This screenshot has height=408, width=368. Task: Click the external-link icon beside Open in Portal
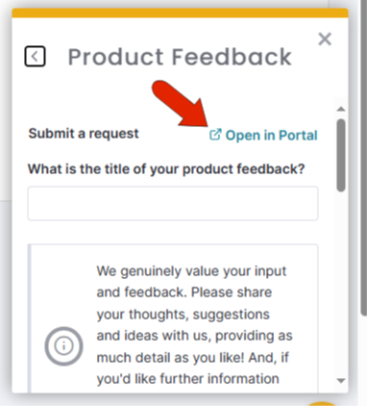(215, 134)
